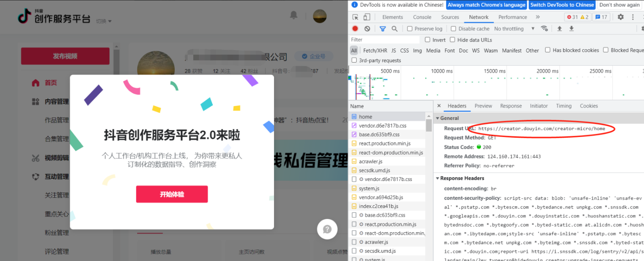Viewport: 644px width, 261px height.
Task: Click the 发布视频 publish button
Action: [x=65, y=56]
